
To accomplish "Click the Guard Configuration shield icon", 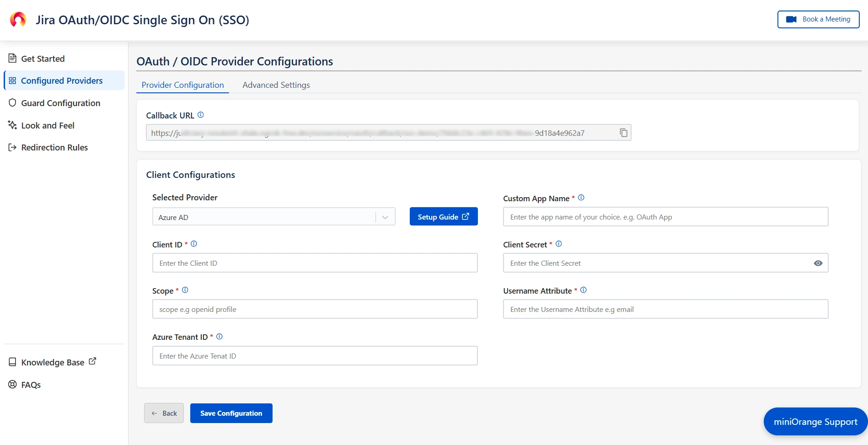I will tap(12, 102).
